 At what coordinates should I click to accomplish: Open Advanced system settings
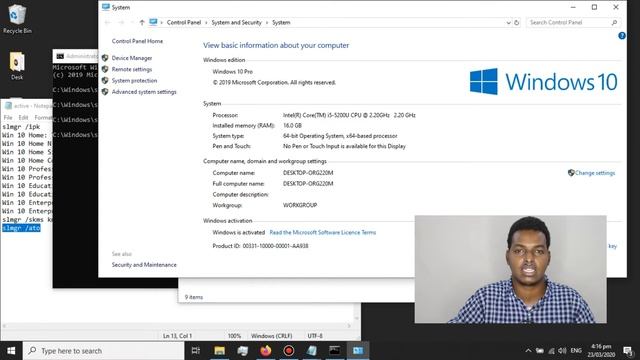pyautogui.click(x=144, y=92)
